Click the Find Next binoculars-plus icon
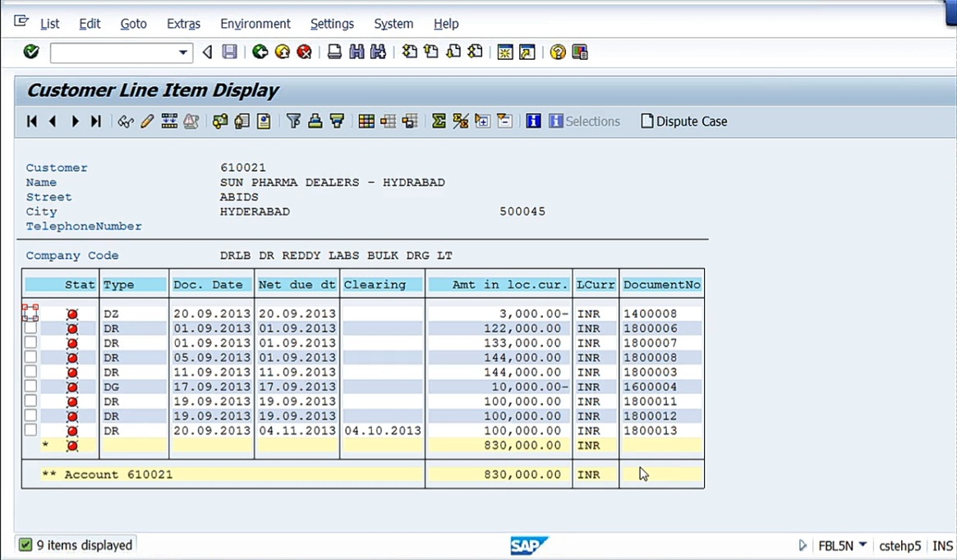Screen dimensions: 957x560 click(378, 52)
